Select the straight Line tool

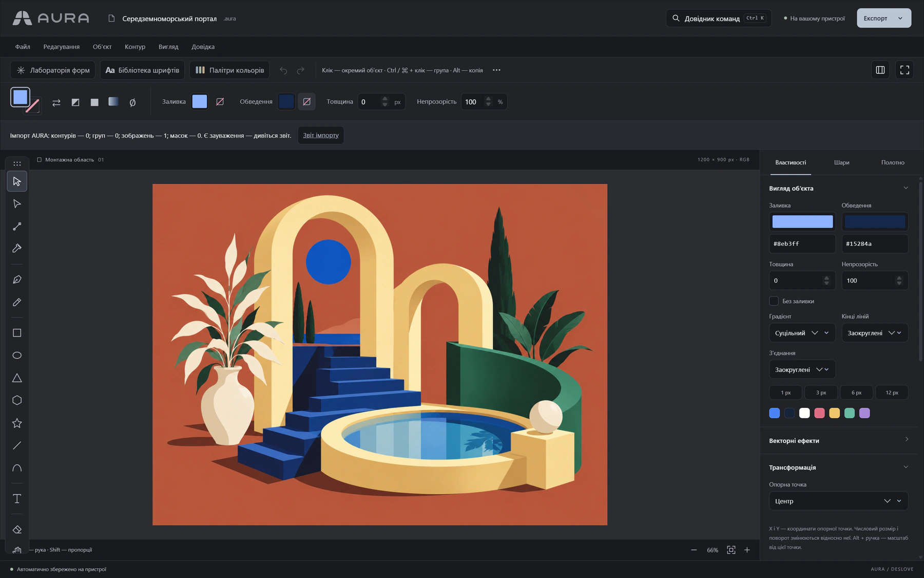coord(17,445)
